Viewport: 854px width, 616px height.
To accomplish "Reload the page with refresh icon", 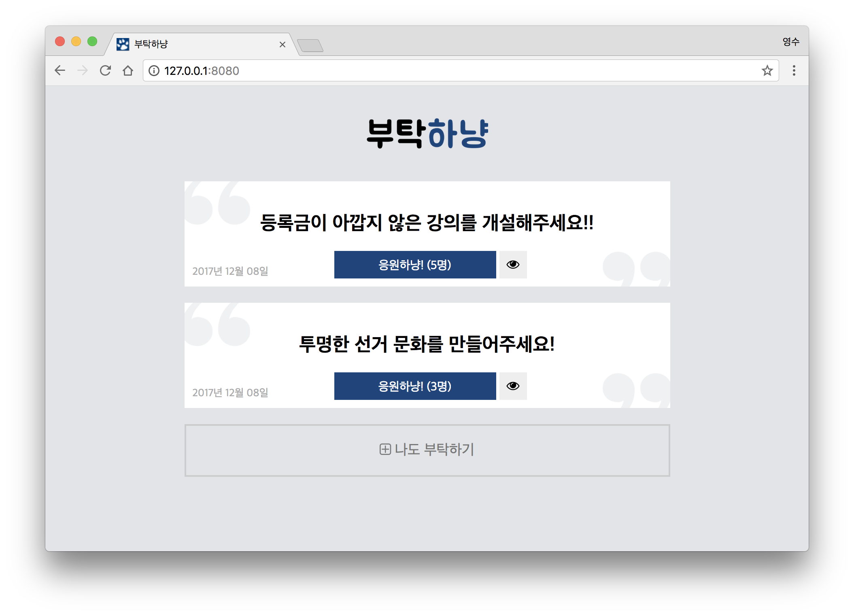I will [105, 70].
